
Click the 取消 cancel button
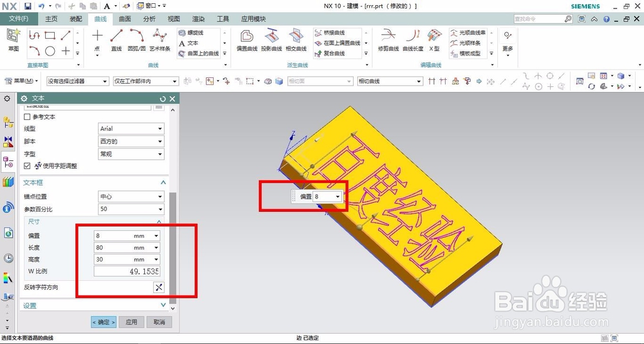pyautogui.click(x=159, y=322)
